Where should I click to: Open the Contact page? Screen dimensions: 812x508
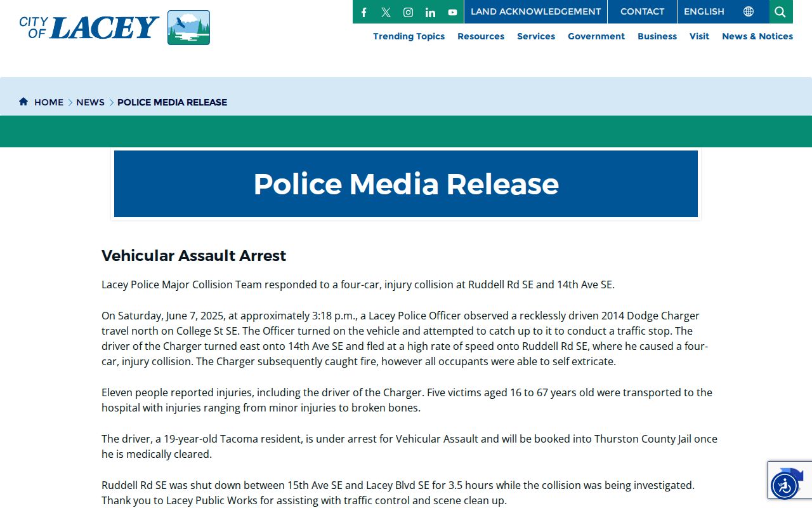[642, 11]
